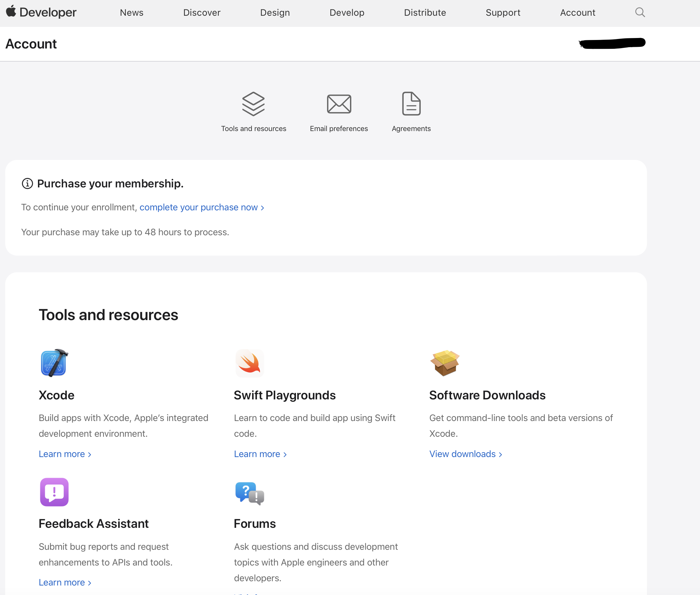Click the Purchase your membership heading
The width and height of the screenshot is (700, 595).
point(110,183)
